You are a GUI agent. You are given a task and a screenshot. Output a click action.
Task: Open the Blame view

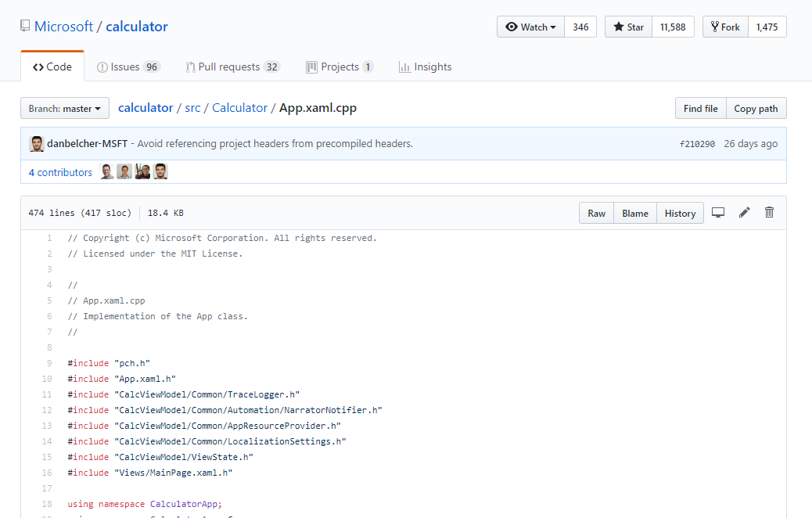tap(635, 213)
